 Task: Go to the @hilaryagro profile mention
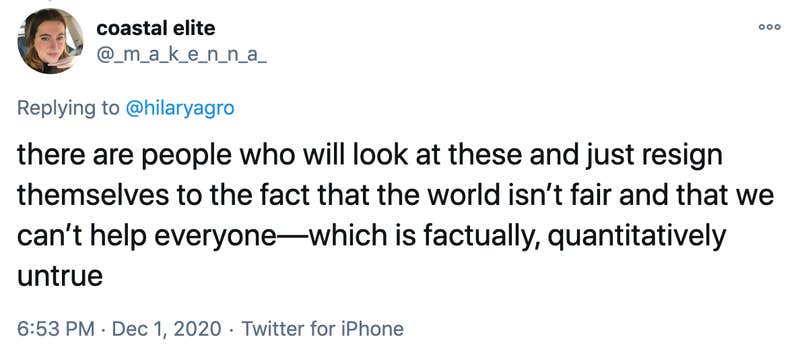180,109
